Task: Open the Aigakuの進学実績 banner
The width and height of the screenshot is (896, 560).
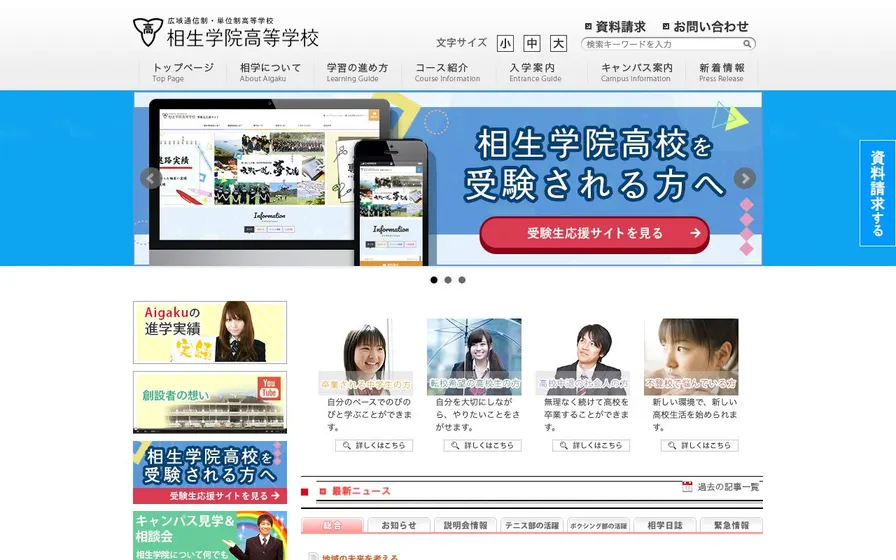Action: coord(210,333)
